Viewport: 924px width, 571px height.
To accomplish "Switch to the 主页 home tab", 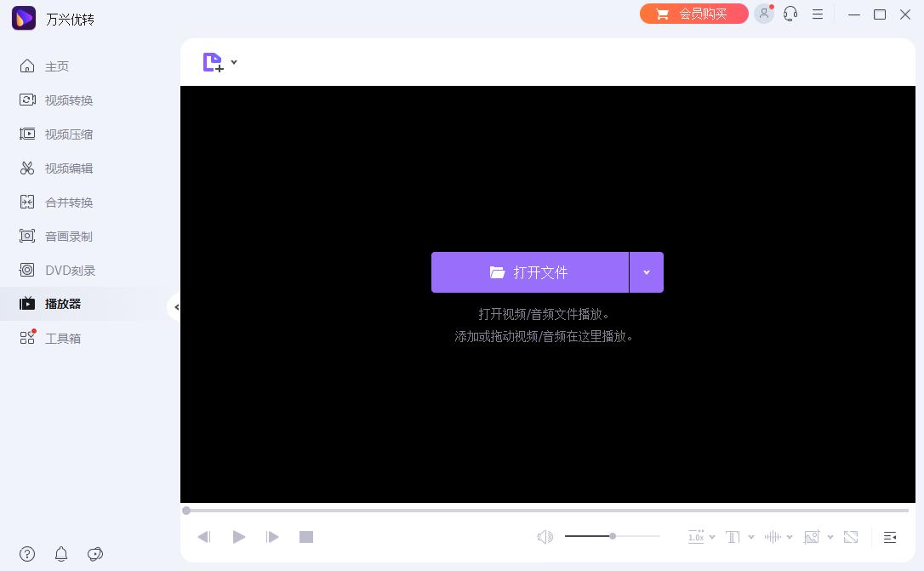I will pos(57,66).
